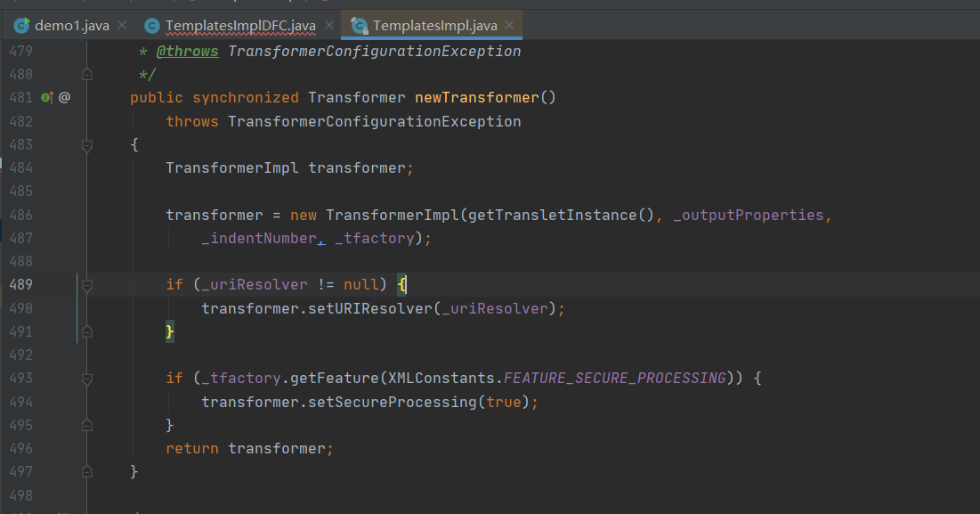Click the fold end marker at line 495
980x514 pixels.
pyautogui.click(x=87, y=425)
